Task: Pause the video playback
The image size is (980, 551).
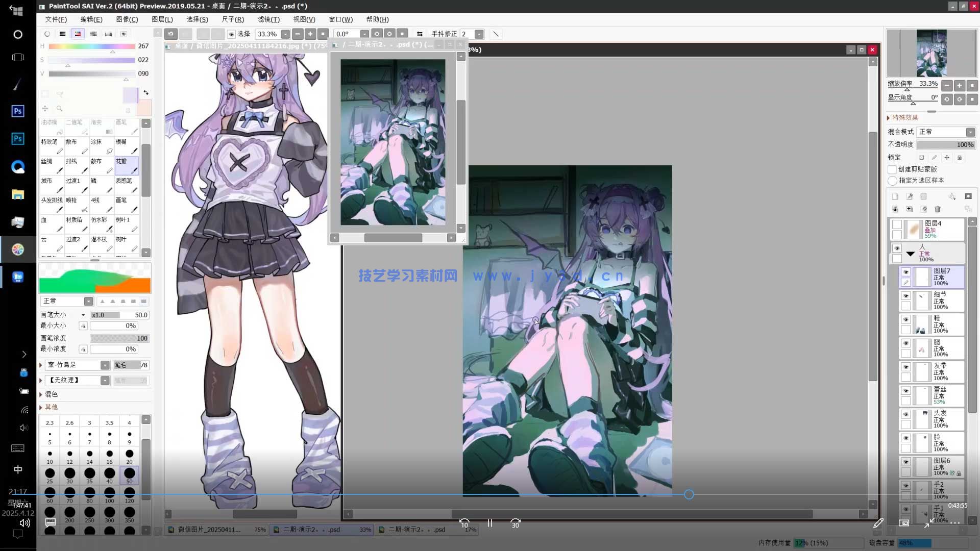Action: [x=490, y=523]
